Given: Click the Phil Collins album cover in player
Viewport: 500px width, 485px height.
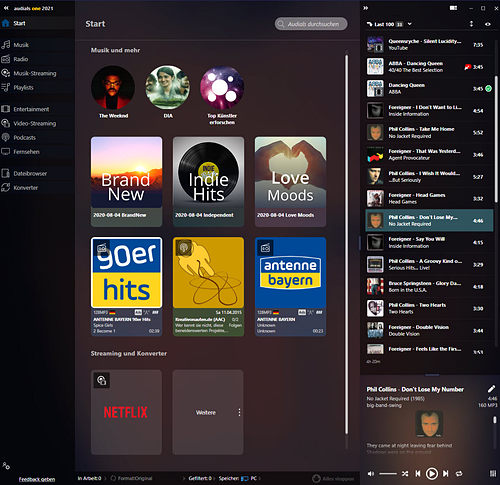Looking at the screenshot, I should point(429,424).
